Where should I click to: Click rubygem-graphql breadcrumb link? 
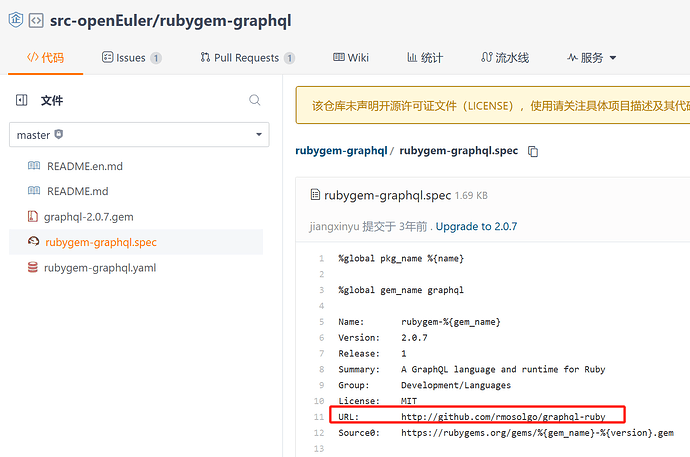coord(340,152)
